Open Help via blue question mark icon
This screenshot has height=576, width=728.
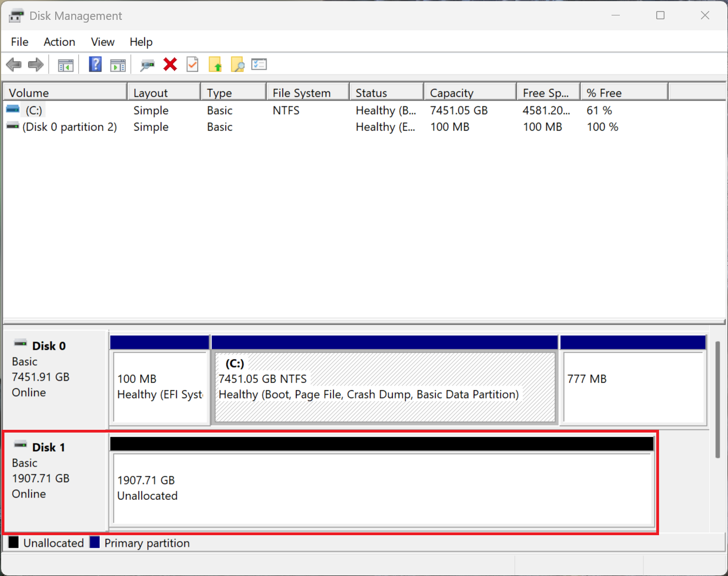pyautogui.click(x=95, y=65)
